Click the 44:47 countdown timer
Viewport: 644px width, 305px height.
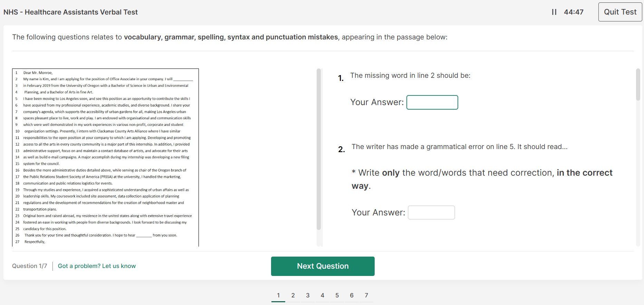coord(574,12)
